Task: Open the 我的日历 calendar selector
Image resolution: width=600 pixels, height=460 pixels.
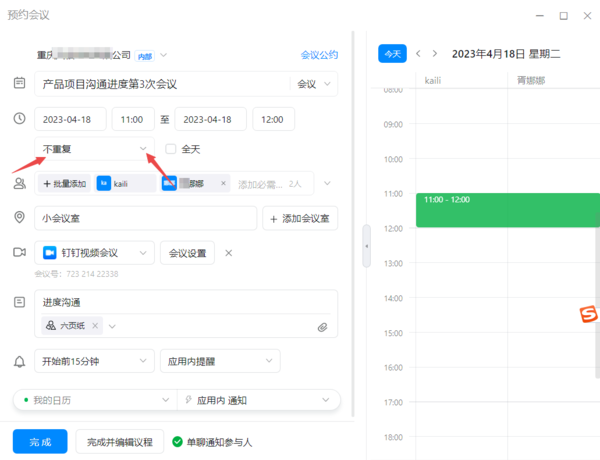Action: pyautogui.click(x=94, y=400)
